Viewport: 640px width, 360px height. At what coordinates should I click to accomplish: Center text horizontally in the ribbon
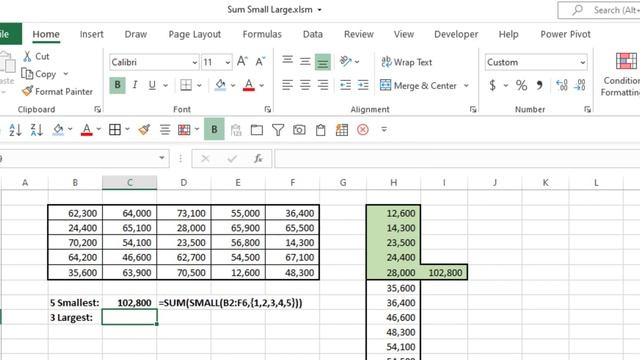(x=305, y=85)
